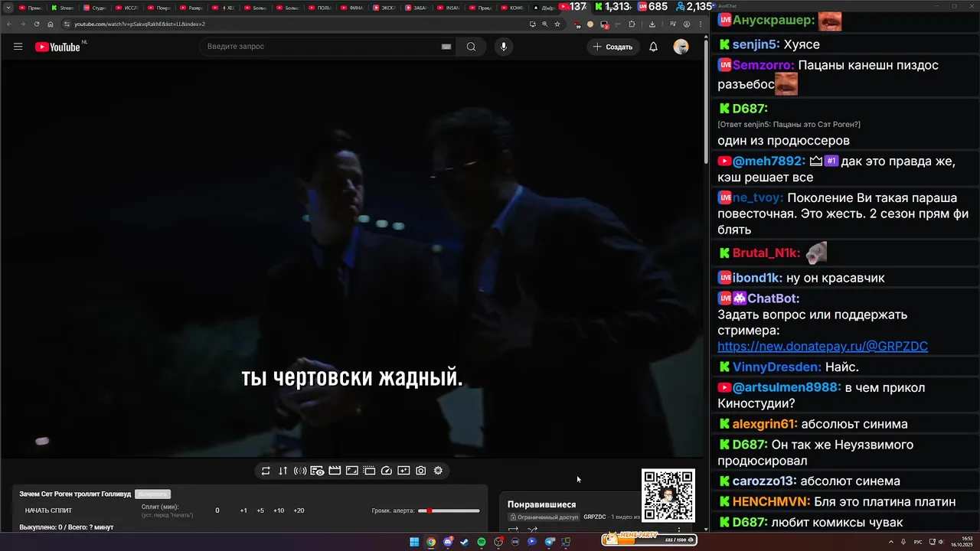
Task: Click the QR code image
Action: [x=668, y=495]
